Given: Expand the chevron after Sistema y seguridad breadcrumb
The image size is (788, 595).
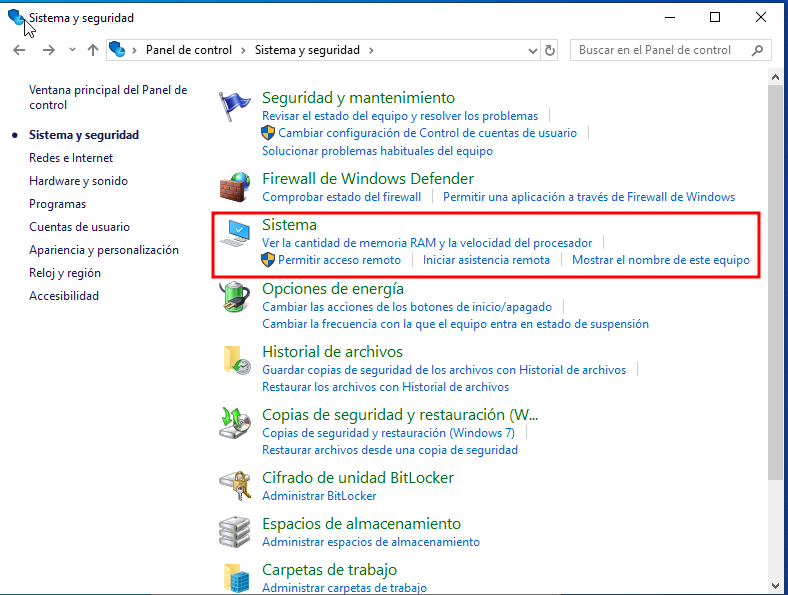Looking at the screenshot, I should tap(371, 50).
